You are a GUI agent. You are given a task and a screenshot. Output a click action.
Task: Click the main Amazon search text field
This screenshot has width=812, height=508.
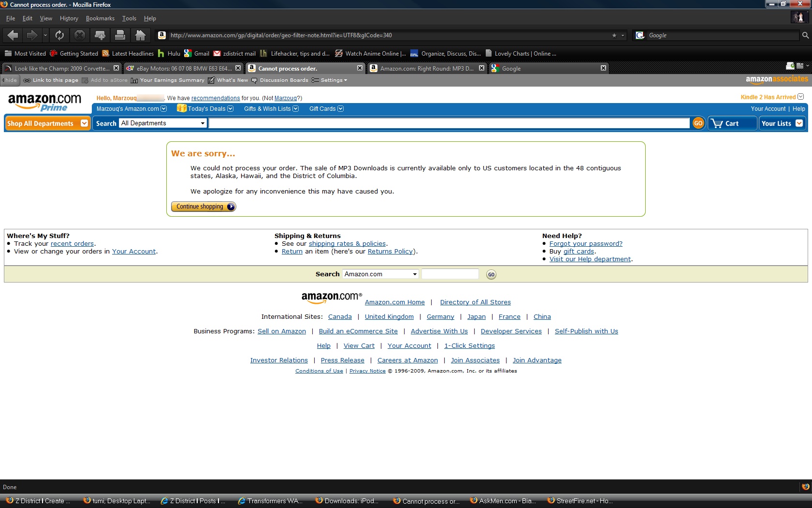(x=449, y=123)
